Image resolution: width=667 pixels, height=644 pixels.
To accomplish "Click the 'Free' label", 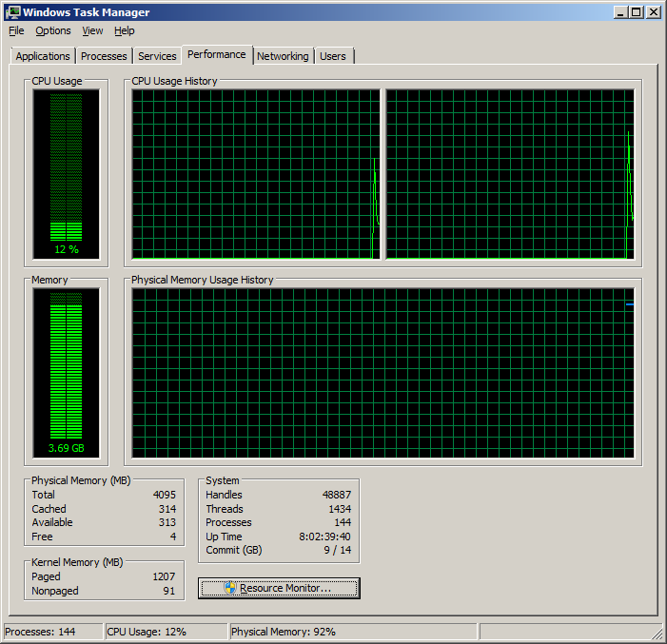I will (42, 537).
